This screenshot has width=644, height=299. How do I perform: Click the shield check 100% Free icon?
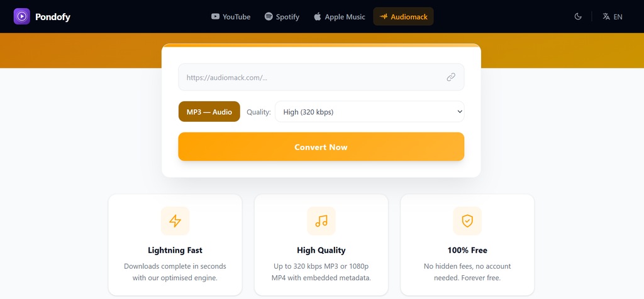[467, 220]
